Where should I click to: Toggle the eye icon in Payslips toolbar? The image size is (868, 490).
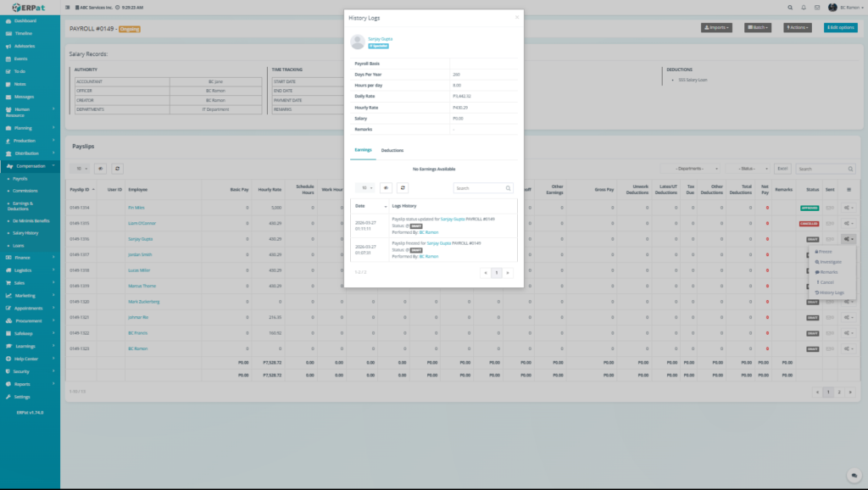[100, 169]
